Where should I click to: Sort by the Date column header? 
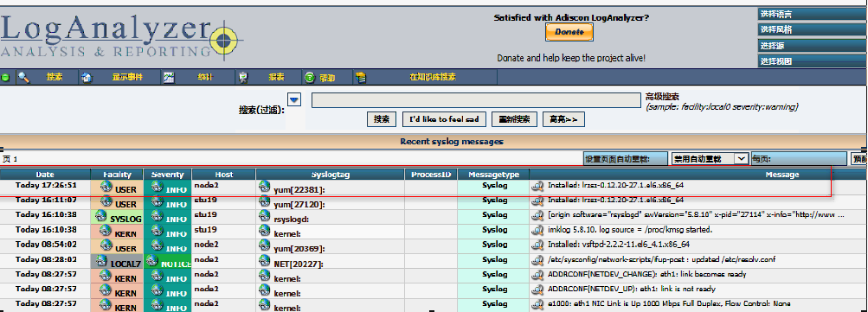pos(45,175)
